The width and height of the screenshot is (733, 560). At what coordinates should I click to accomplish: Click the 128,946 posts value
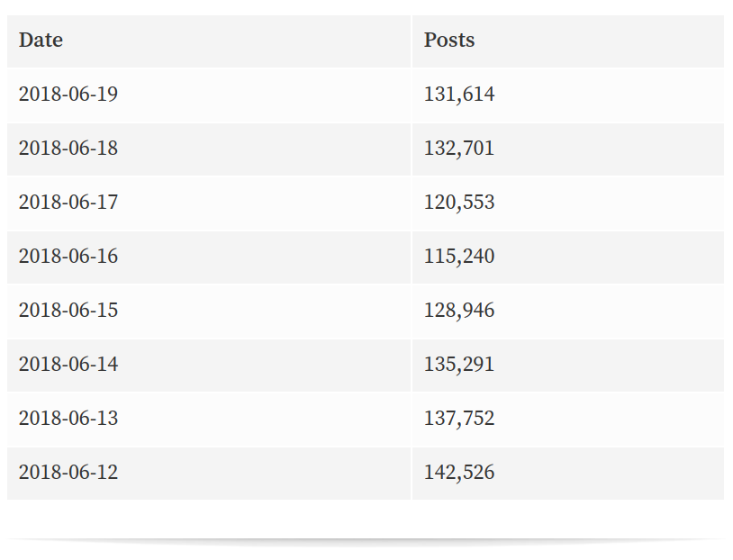[x=459, y=311]
